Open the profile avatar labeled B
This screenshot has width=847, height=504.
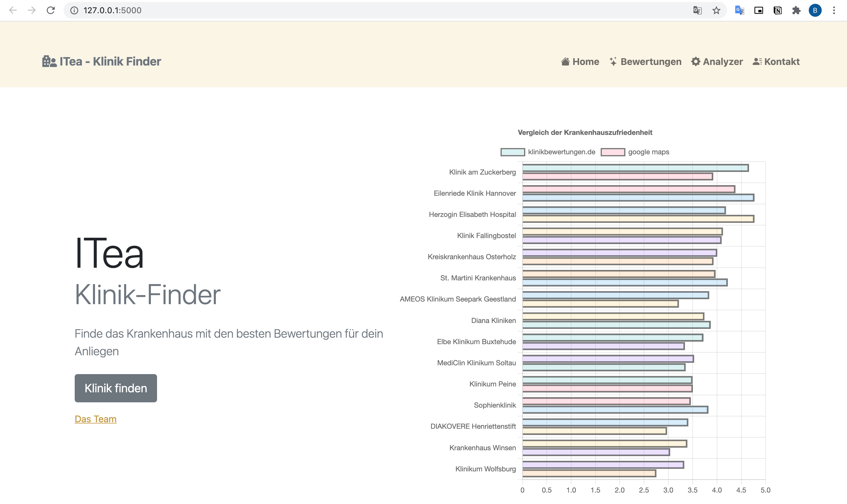pyautogui.click(x=815, y=11)
